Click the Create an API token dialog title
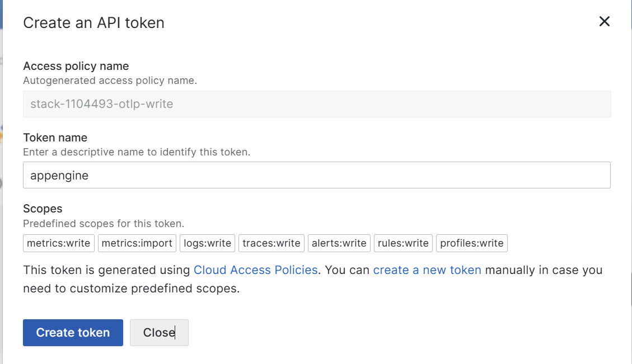Image resolution: width=632 pixels, height=364 pixels. (x=93, y=22)
